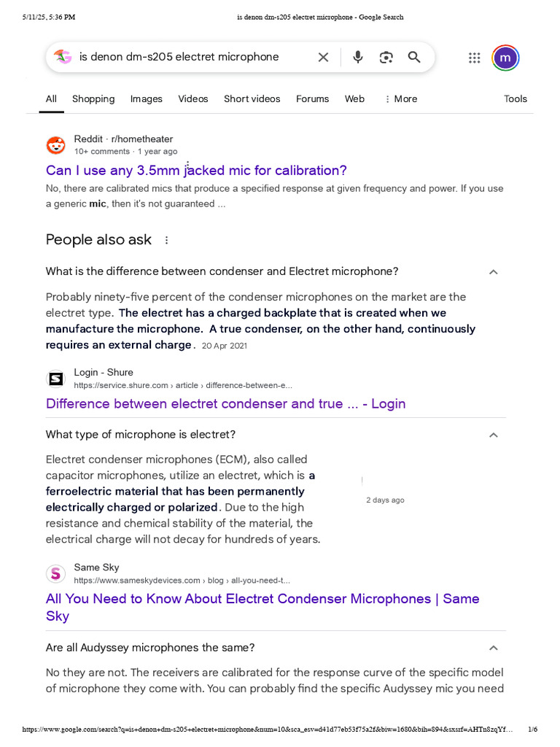This screenshot has height=747, width=560.
Task: Collapse 'What type of microphone is electret?'
Action: click(x=493, y=435)
